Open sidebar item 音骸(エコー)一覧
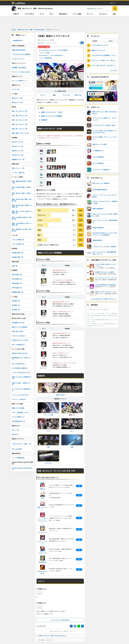Screen dimensions: 129x644 [23, 168]
